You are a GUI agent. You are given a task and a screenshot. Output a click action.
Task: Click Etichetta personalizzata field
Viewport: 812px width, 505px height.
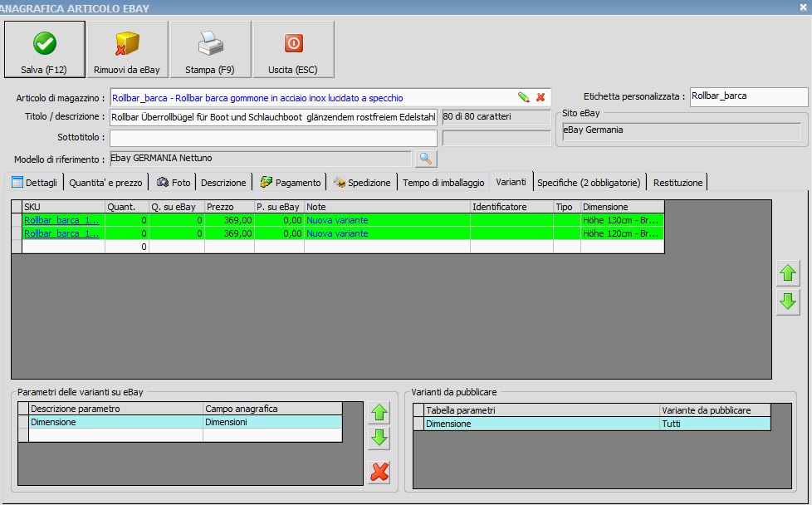[749, 96]
